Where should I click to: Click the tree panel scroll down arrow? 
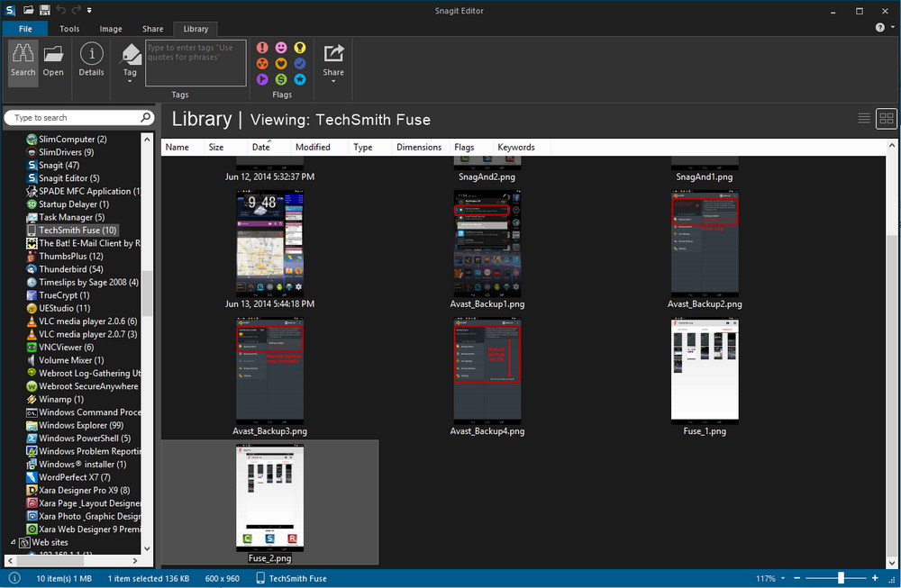[147, 548]
